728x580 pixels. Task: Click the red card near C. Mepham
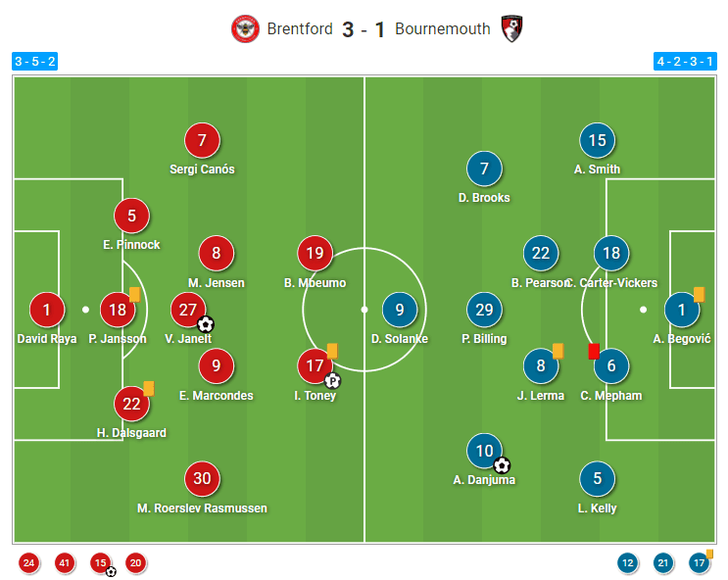click(x=592, y=350)
